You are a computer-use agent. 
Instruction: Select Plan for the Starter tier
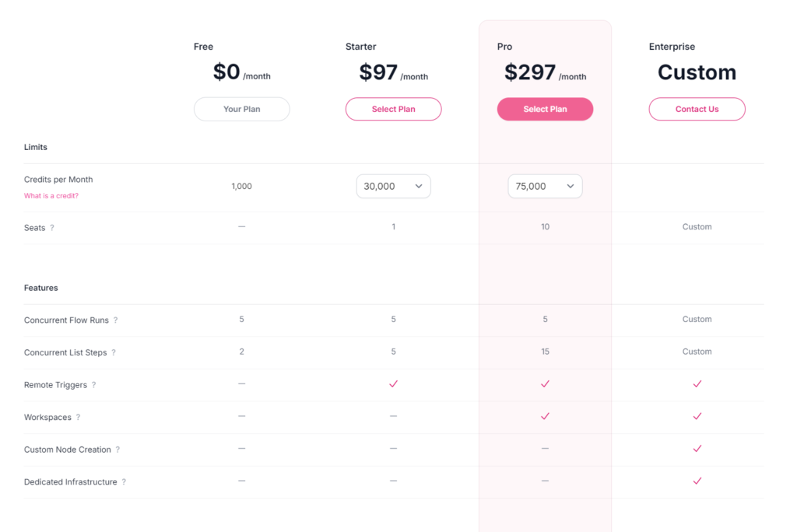point(393,109)
